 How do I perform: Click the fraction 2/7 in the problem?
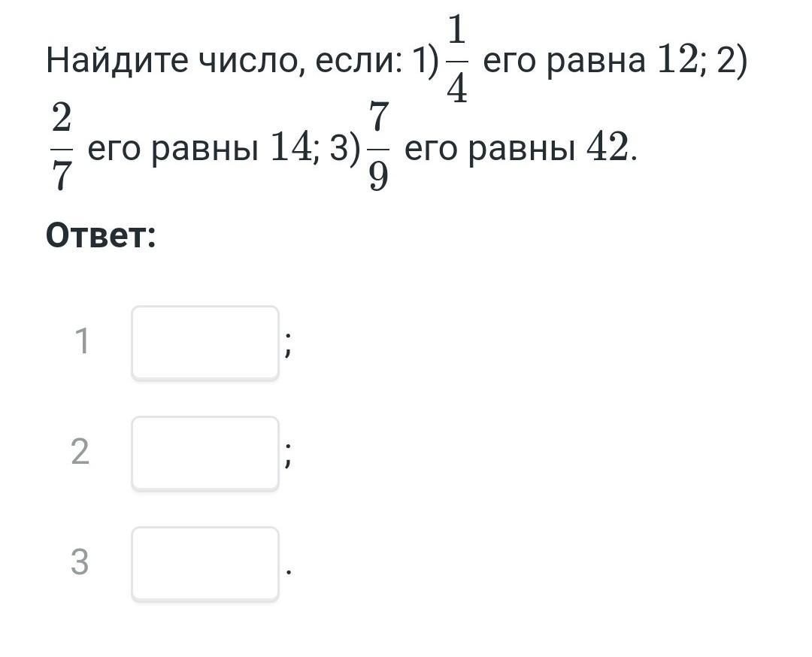(62, 148)
